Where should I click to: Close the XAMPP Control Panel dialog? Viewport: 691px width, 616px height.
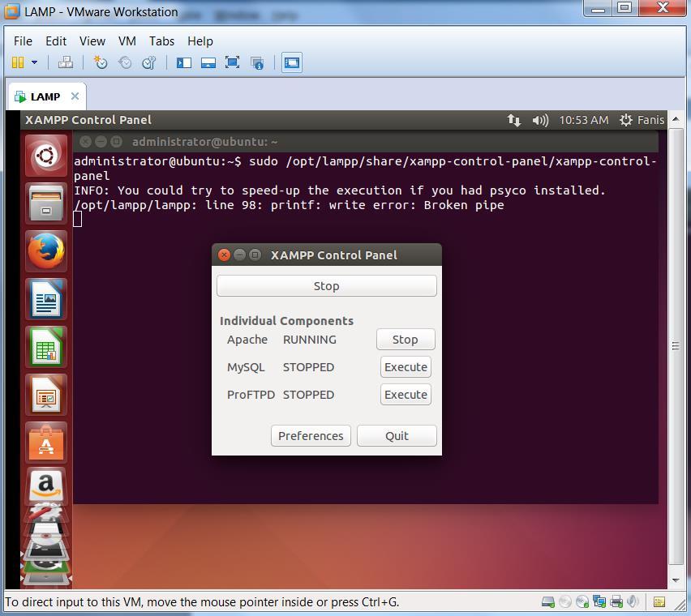coord(224,255)
